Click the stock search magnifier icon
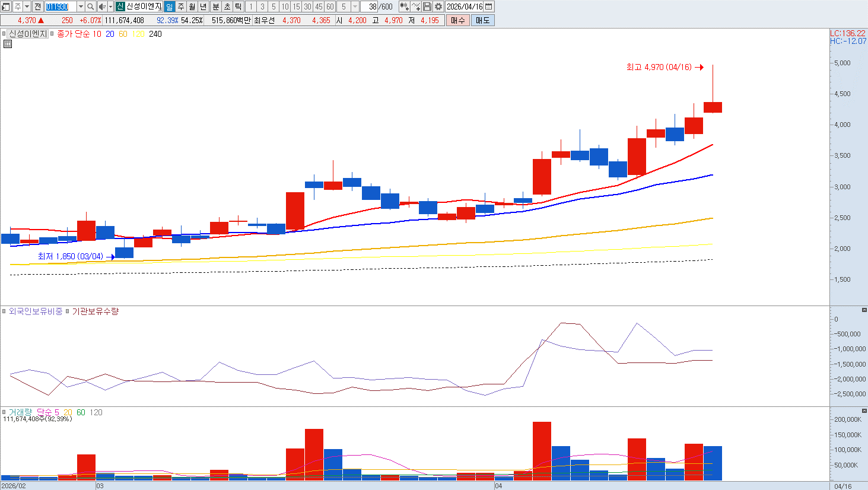 coord(90,7)
